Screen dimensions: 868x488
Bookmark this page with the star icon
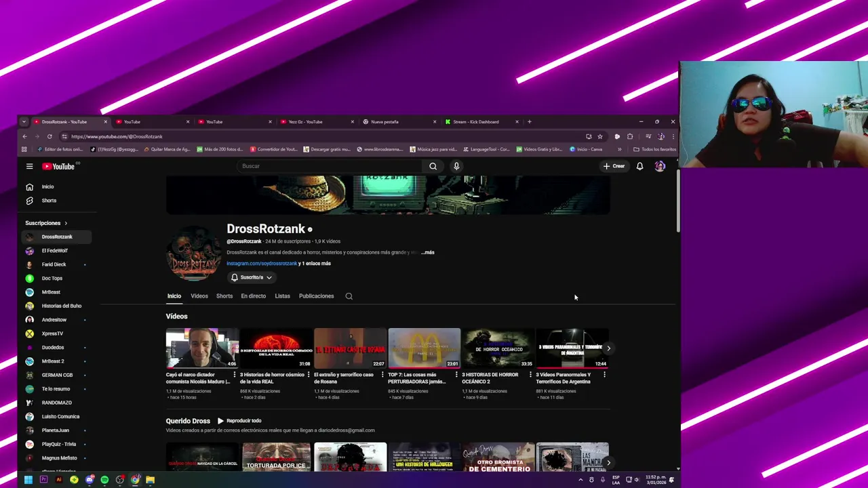599,136
